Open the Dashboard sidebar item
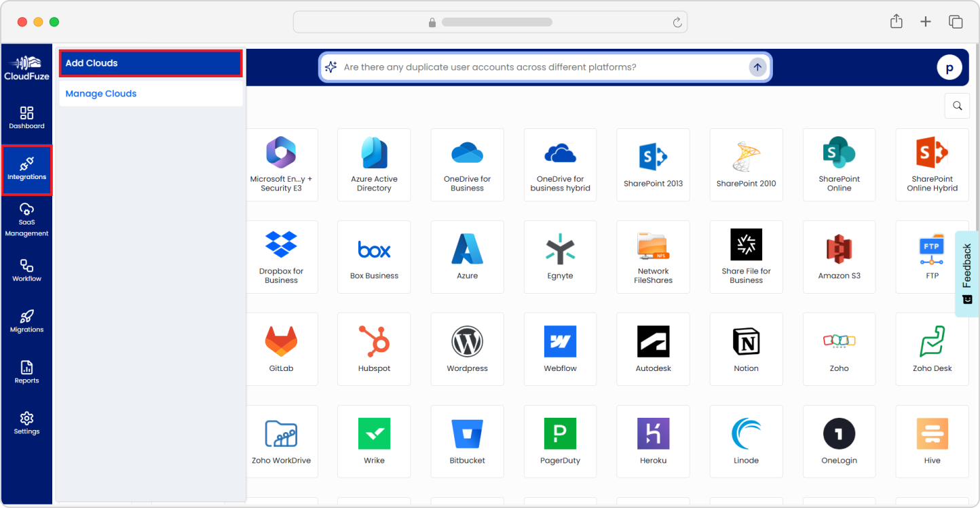The width and height of the screenshot is (980, 508). click(x=26, y=118)
